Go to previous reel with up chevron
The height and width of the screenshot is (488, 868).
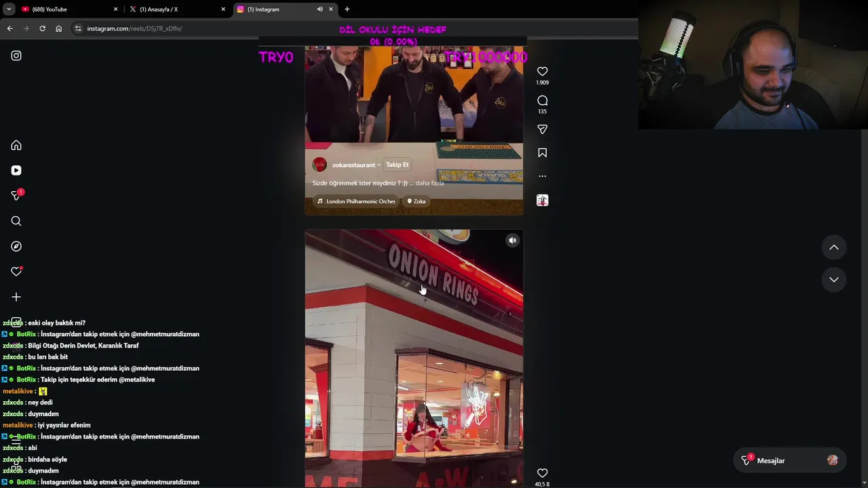pos(834,247)
